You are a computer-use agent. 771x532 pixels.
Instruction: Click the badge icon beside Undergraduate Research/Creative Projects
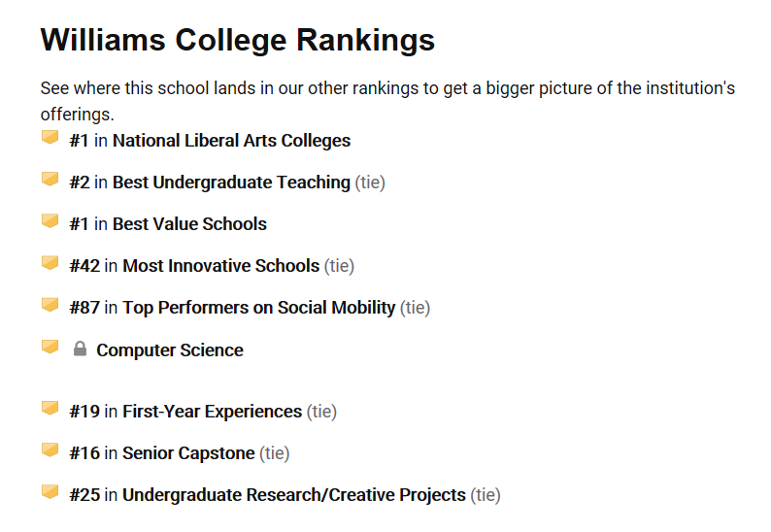point(50,492)
